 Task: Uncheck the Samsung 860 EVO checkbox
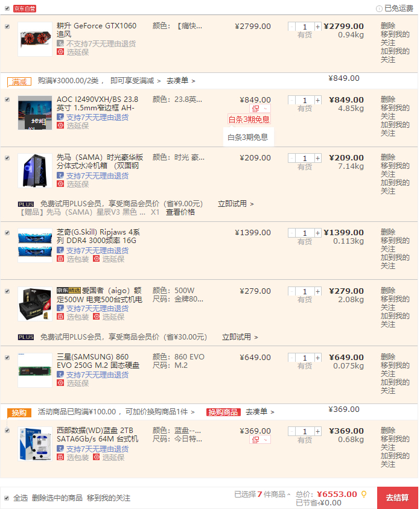coord(7,358)
